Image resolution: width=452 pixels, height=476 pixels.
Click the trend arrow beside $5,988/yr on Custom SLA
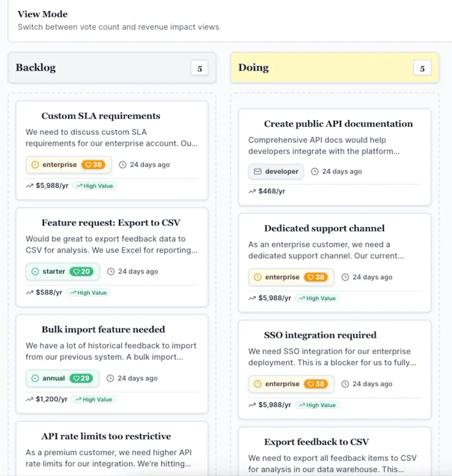point(30,185)
